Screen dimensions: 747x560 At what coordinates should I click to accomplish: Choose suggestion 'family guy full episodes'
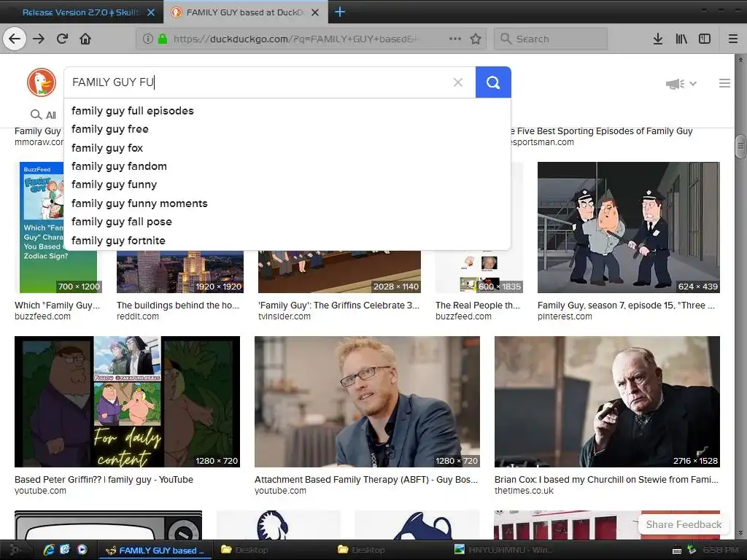287,111
